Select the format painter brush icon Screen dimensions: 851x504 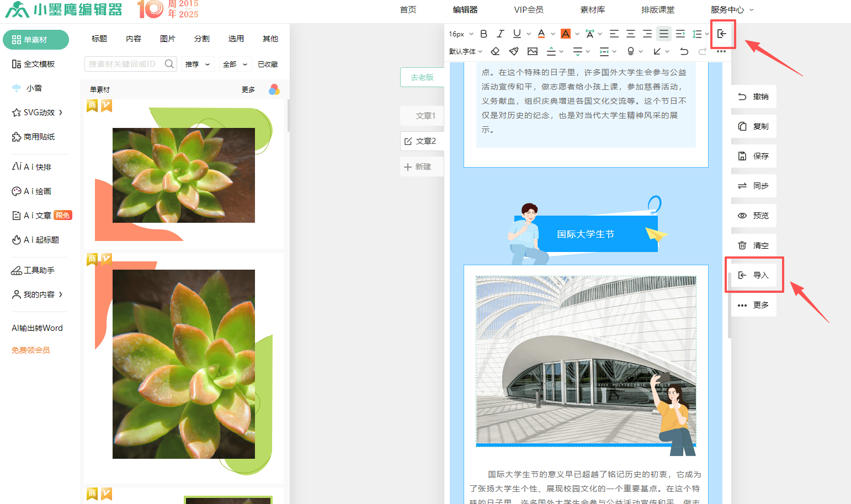pos(514,51)
